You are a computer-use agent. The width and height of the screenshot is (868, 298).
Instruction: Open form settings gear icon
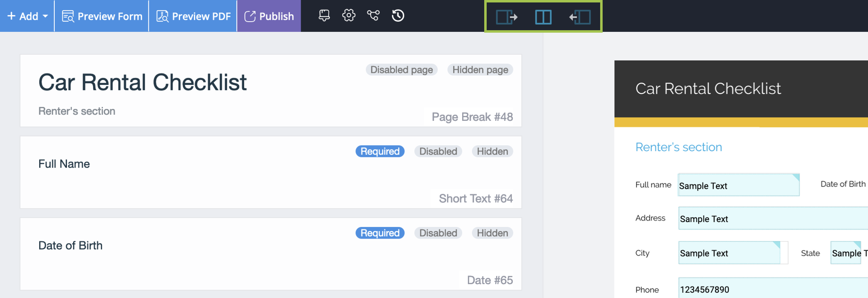pyautogui.click(x=348, y=16)
